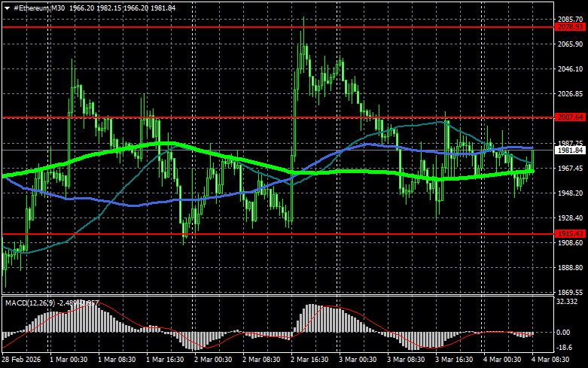This screenshot has width=588, height=368.
Task: Click the current price label 1981.84
Action: [x=571, y=151]
